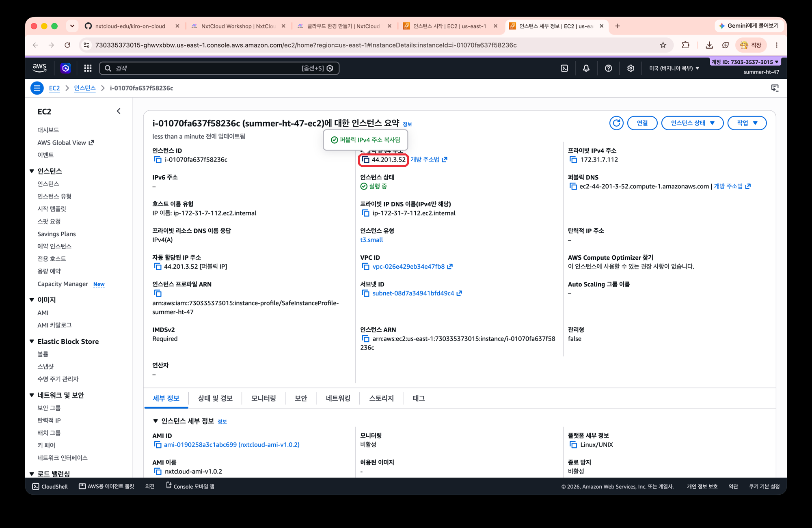Copy the subnet ID

click(365, 293)
